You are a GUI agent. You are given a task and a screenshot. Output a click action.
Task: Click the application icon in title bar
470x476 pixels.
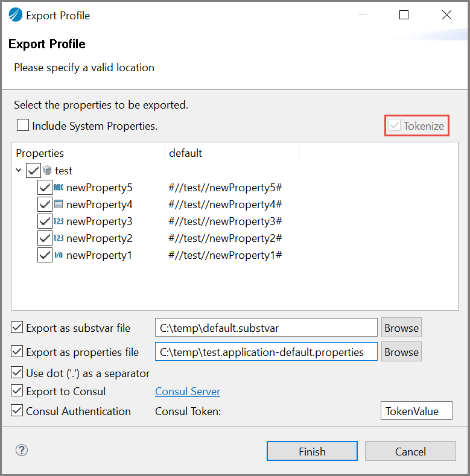pyautogui.click(x=15, y=16)
